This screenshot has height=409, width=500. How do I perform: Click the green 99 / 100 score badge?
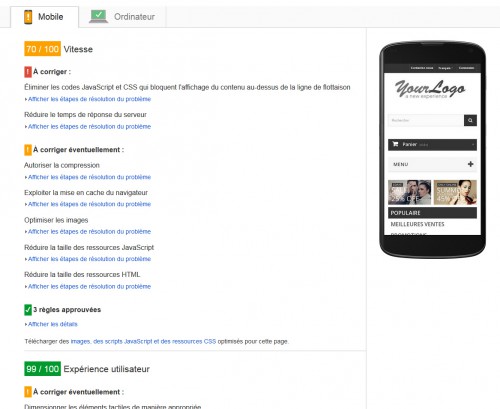[42, 369]
